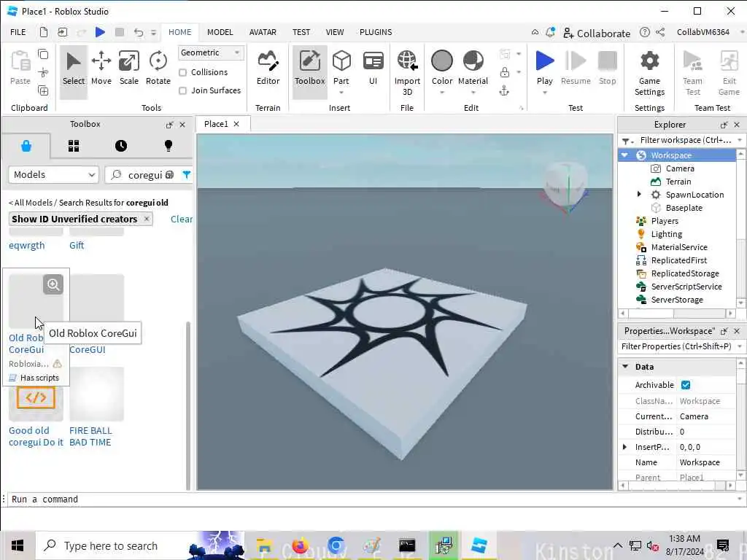Activate the Move tool

pos(101,69)
